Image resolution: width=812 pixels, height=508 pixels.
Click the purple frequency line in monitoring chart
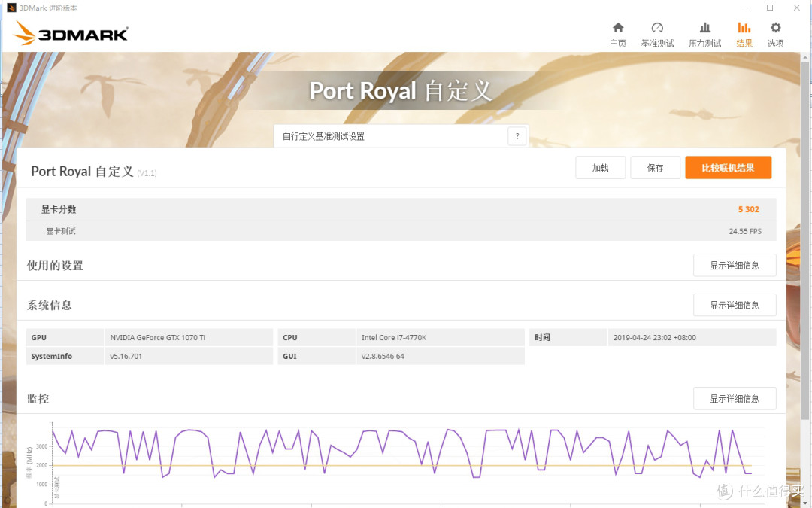pyautogui.click(x=401, y=454)
